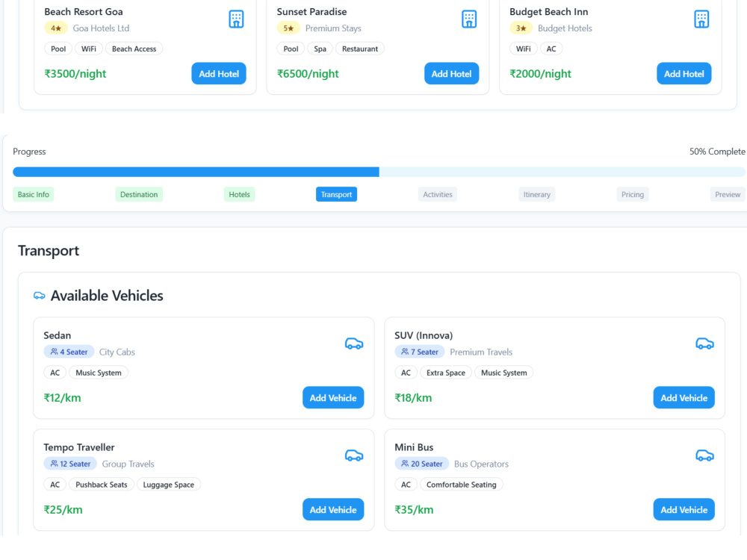The width and height of the screenshot is (747, 560).
Task: Click the ₹25/km price on Tempo Traveller
Action: click(x=63, y=509)
